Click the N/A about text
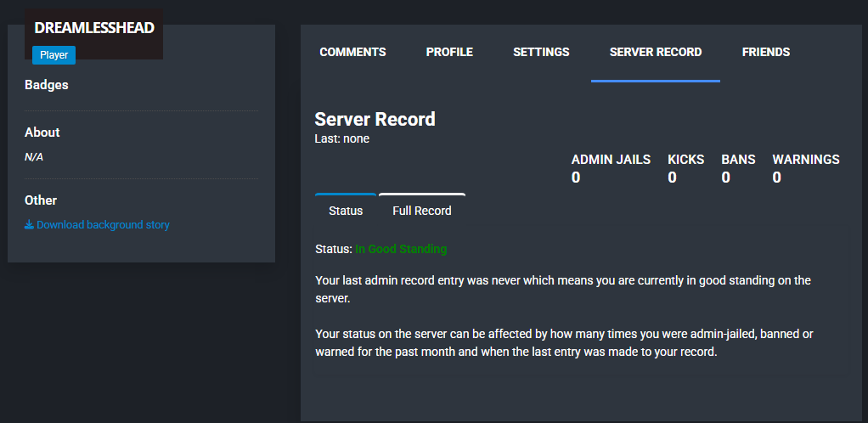 (x=34, y=157)
